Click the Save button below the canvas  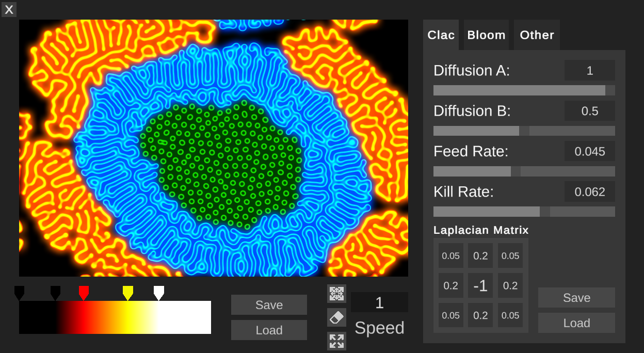pos(269,304)
